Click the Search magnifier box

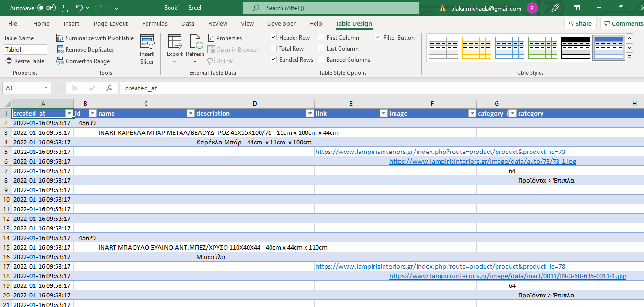(x=330, y=8)
